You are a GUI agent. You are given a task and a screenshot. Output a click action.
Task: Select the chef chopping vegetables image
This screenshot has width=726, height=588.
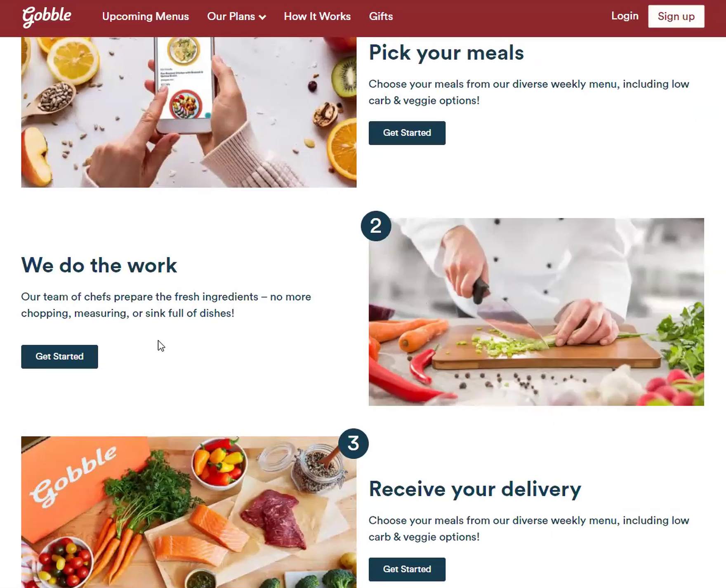[x=536, y=312]
